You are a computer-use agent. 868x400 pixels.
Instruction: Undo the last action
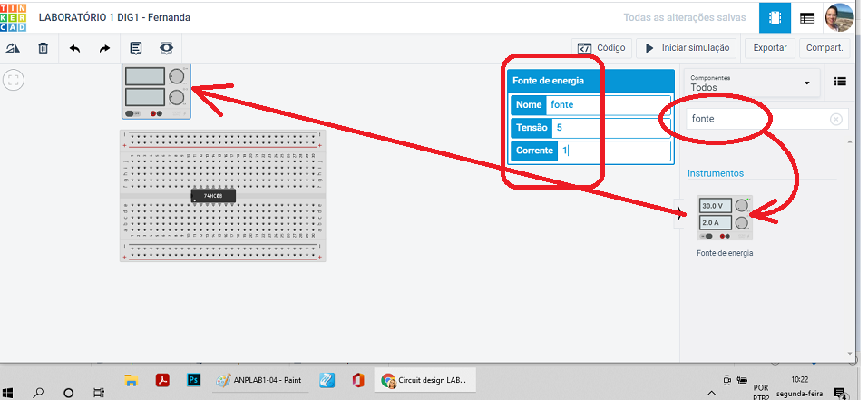pos(74,48)
